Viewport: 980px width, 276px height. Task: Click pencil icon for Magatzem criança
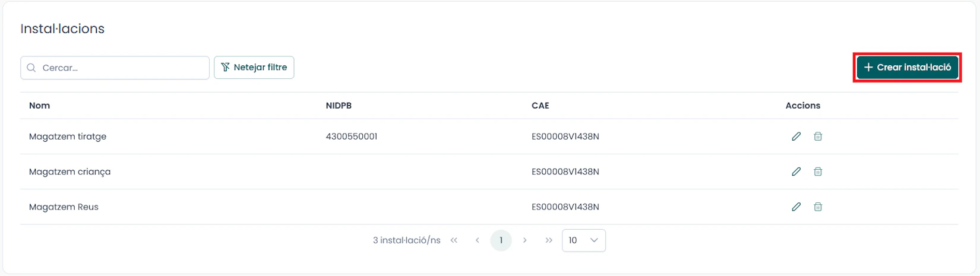796,172
